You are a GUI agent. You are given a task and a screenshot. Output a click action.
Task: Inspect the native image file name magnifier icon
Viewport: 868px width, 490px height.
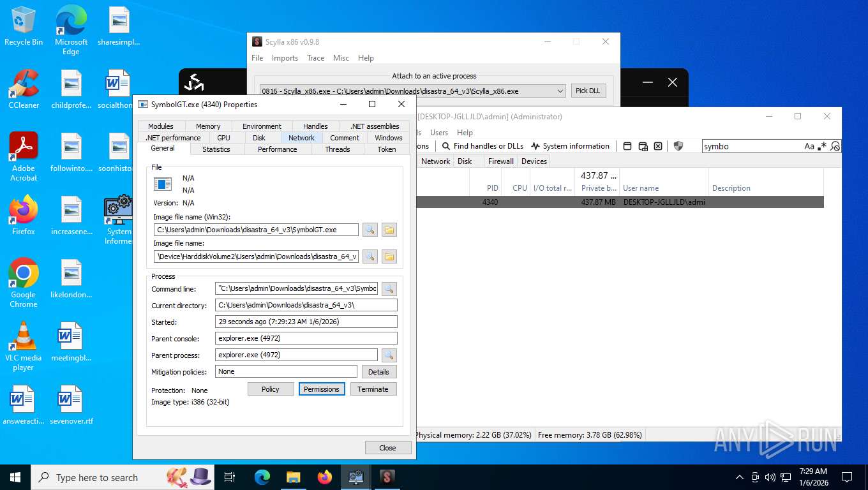[370, 256]
